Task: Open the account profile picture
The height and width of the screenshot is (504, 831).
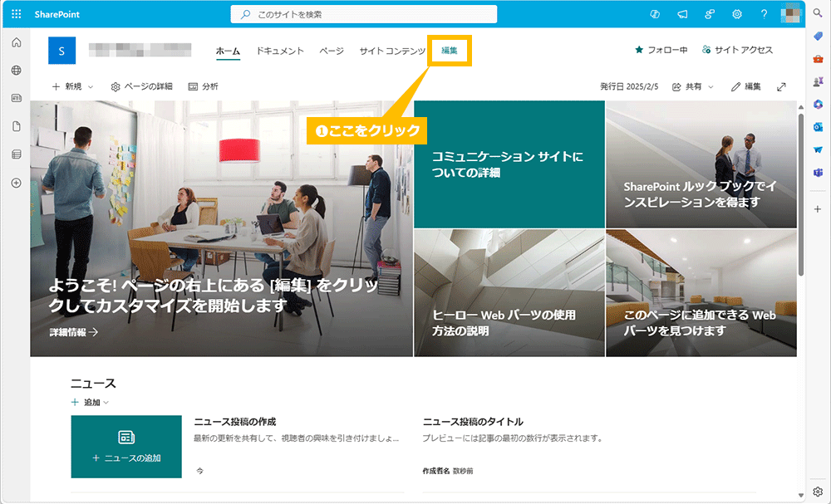Action: (x=791, y=14)
